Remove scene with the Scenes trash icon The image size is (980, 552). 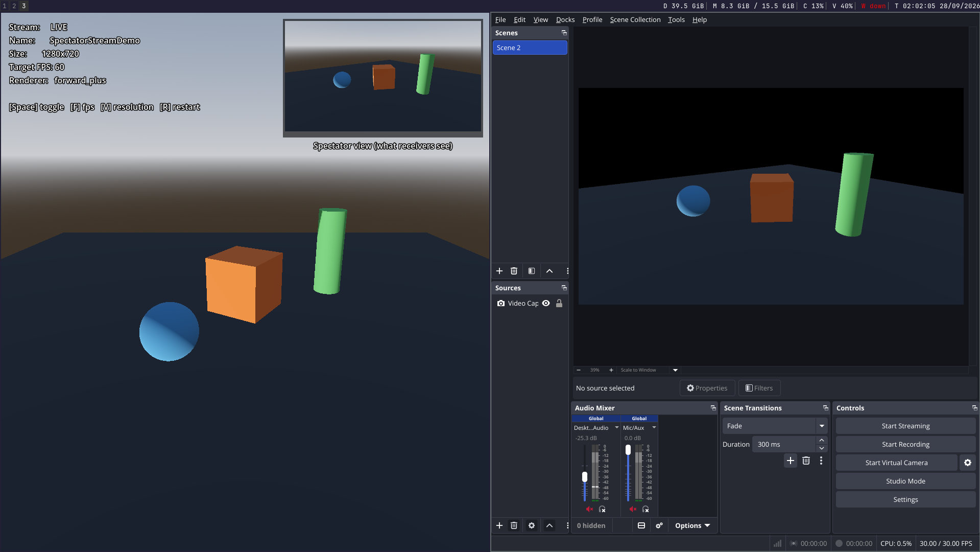coord(514,271)
